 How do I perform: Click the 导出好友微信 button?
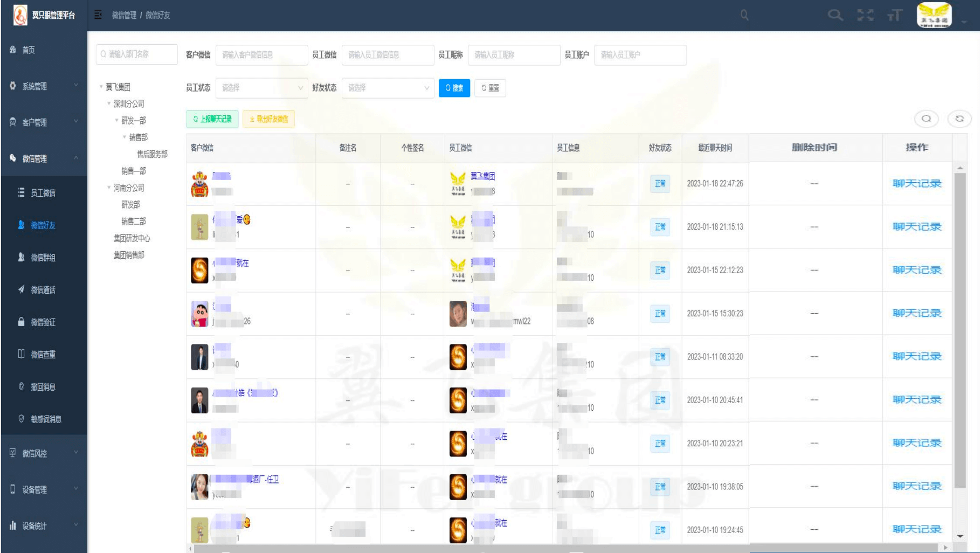tap(268, 119)
